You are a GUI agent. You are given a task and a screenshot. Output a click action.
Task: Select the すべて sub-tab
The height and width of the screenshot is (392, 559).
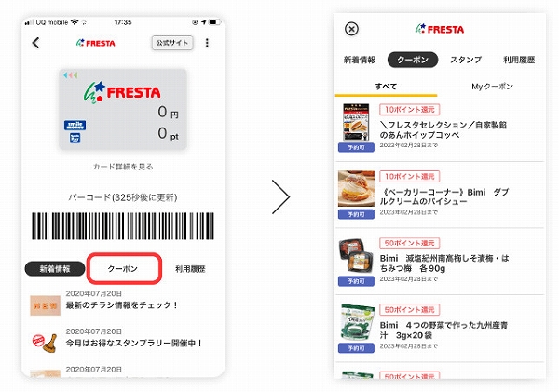point(386,87)
